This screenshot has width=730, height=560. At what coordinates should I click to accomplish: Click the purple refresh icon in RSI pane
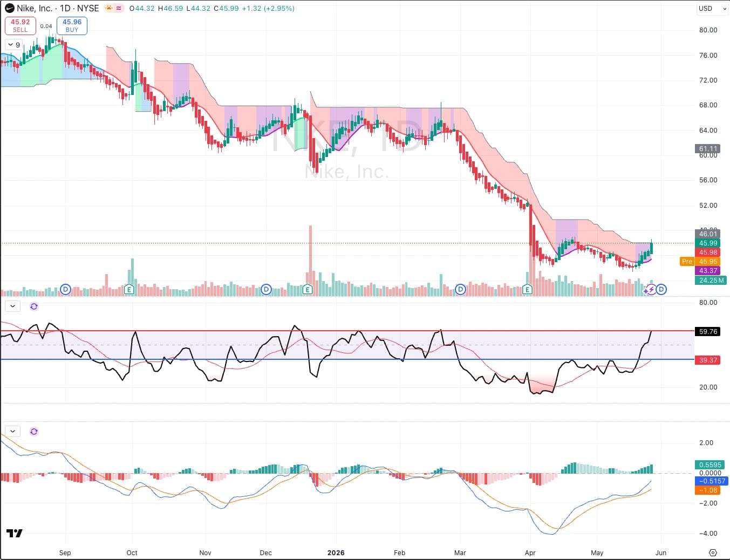[x=34, y=306]
